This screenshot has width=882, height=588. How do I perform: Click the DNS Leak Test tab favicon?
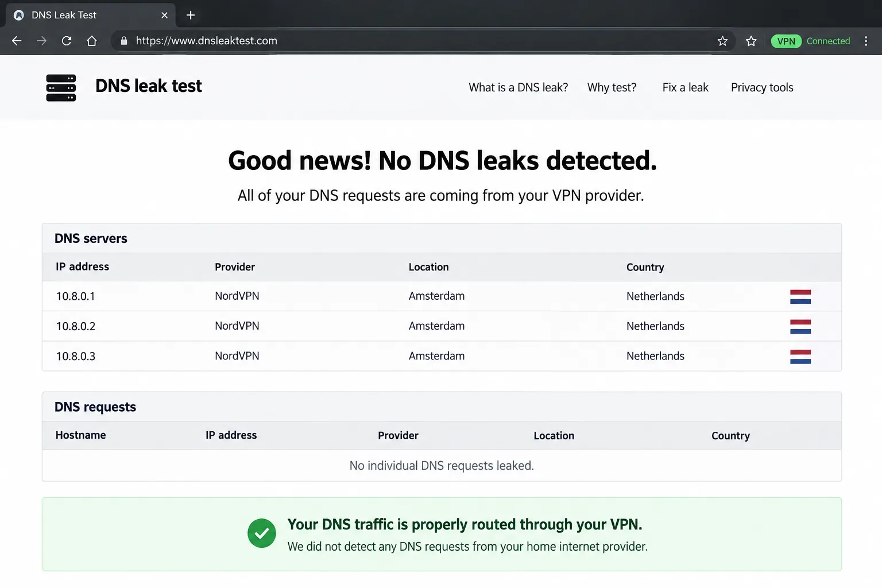click(x=19, y=15)
